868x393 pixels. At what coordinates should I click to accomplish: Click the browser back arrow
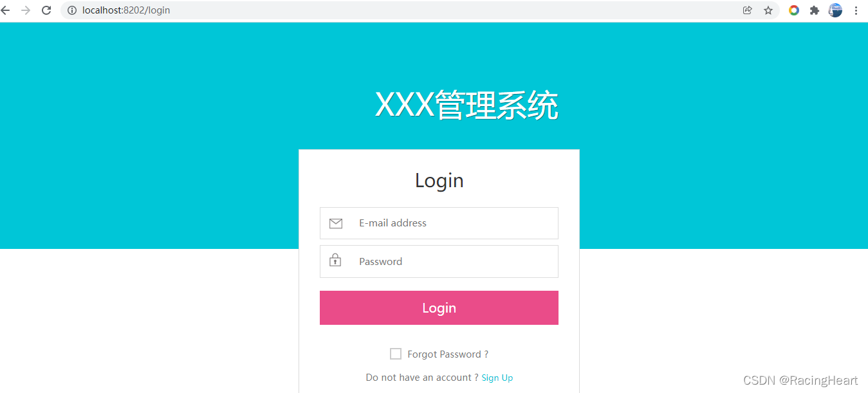pos(6,10)
